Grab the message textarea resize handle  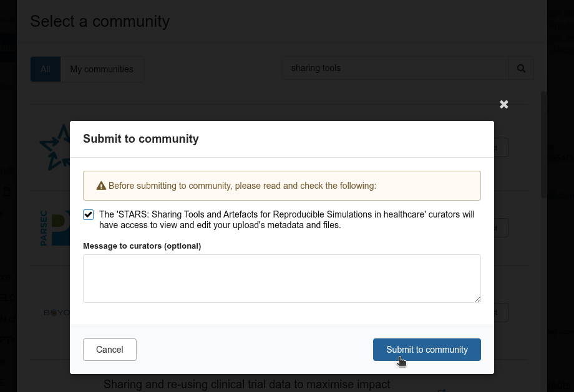[x=477, y=299]
